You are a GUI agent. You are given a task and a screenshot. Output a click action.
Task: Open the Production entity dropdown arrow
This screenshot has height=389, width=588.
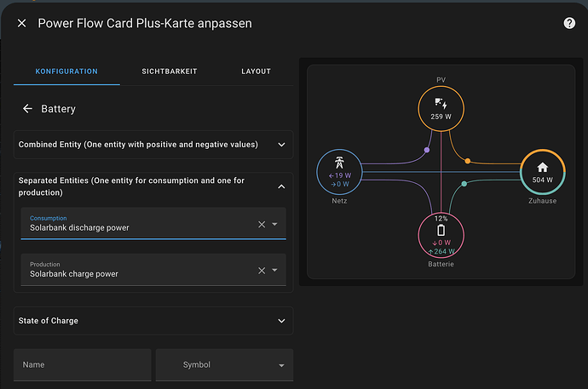point(274,271)
